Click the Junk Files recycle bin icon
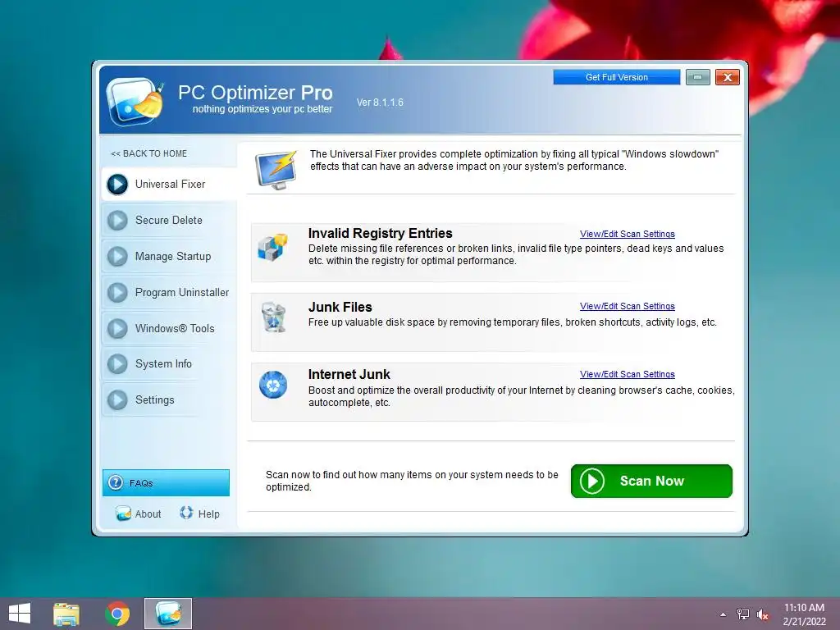The width and height of the screenshot is (840, 630). 273,317
